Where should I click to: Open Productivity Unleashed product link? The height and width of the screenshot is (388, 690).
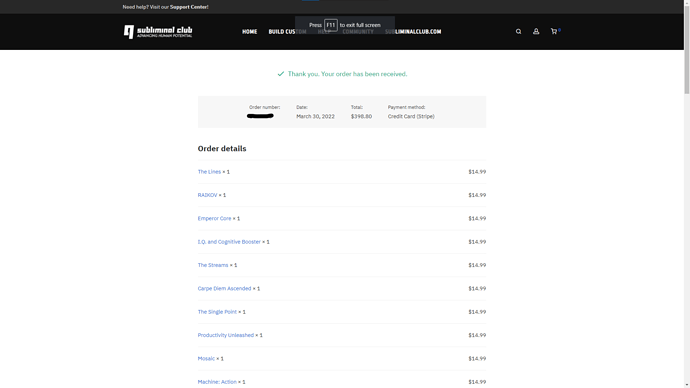226,335
